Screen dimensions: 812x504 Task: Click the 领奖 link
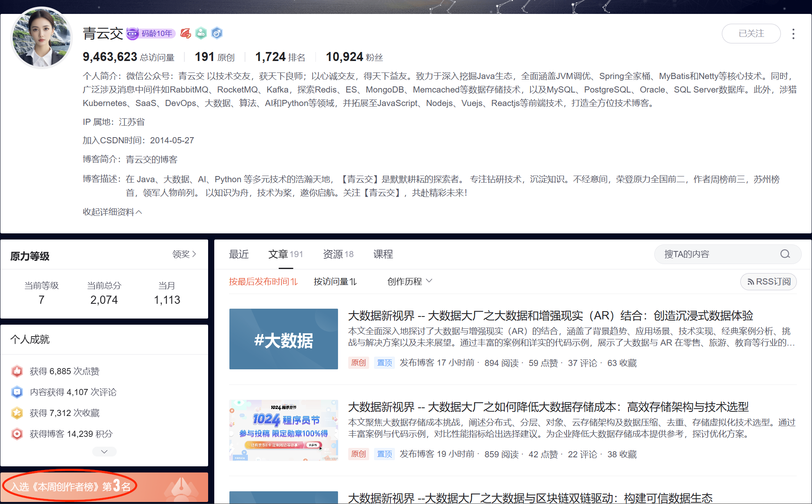[x=184, y=254]
